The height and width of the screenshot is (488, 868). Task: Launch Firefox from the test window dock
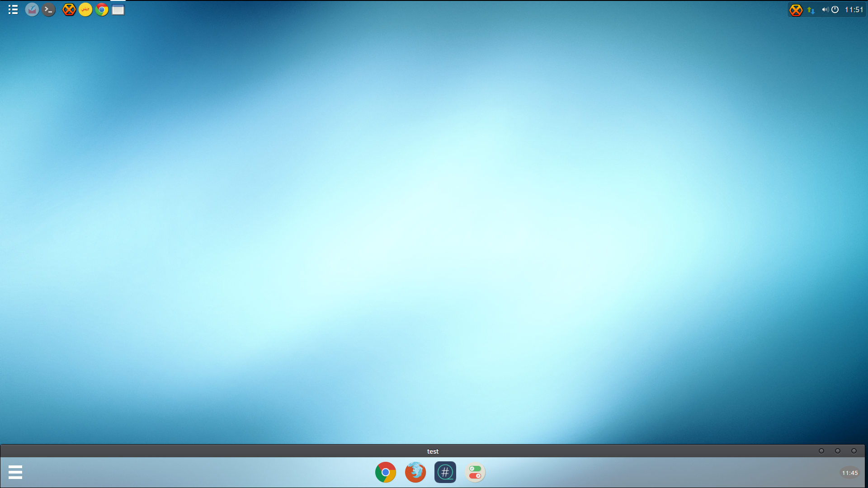click(x=415, y=472)
